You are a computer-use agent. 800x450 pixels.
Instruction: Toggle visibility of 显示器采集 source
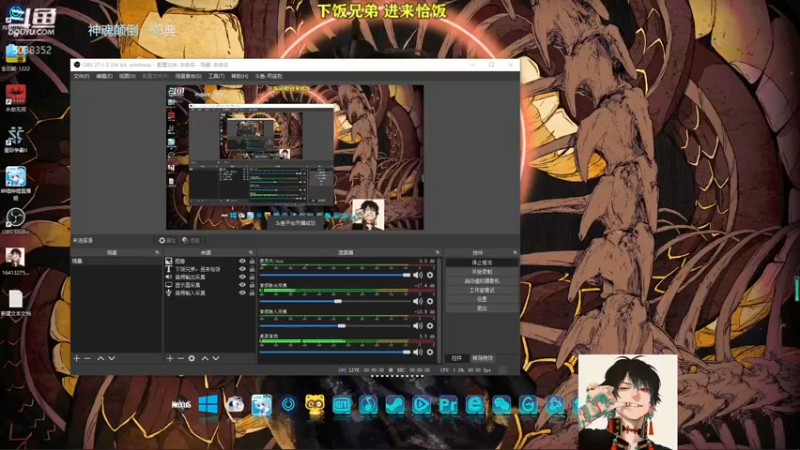coord(242,285)
